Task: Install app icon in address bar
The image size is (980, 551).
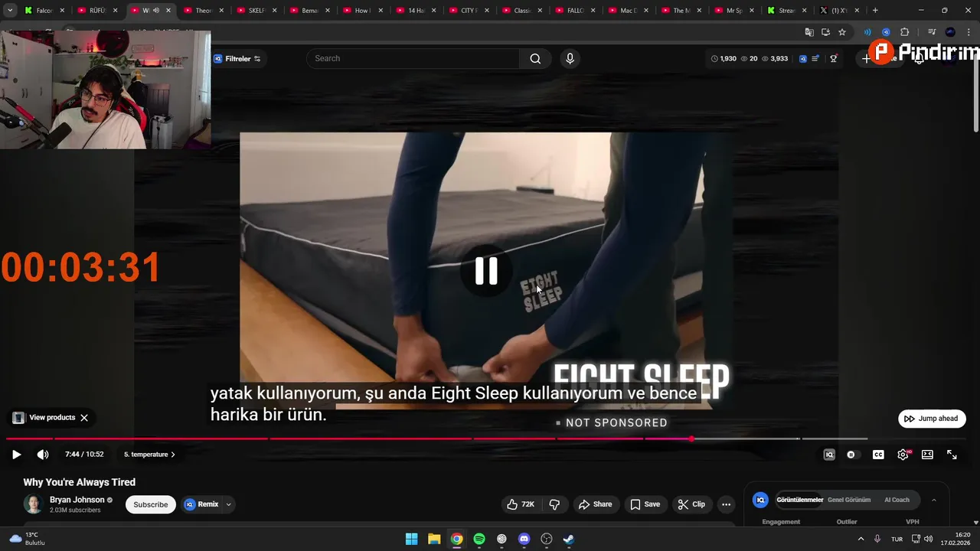Action: [x=825, y=32]
